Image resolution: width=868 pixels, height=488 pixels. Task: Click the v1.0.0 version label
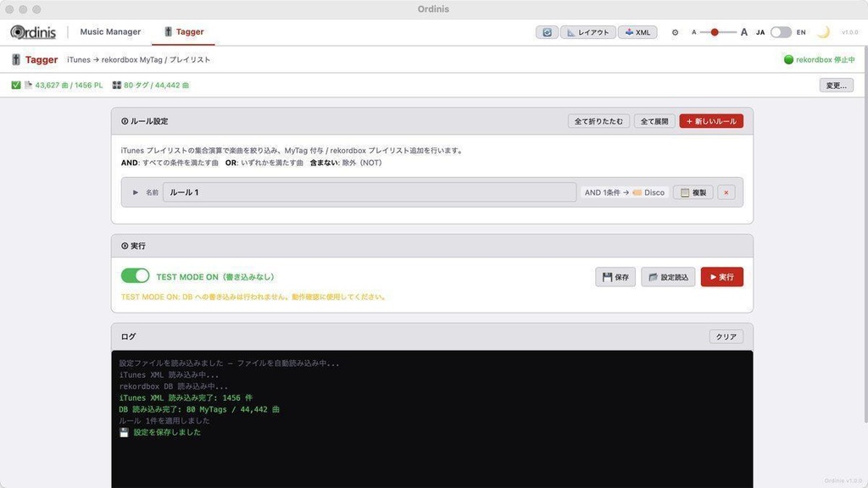[x=849, y=32]
